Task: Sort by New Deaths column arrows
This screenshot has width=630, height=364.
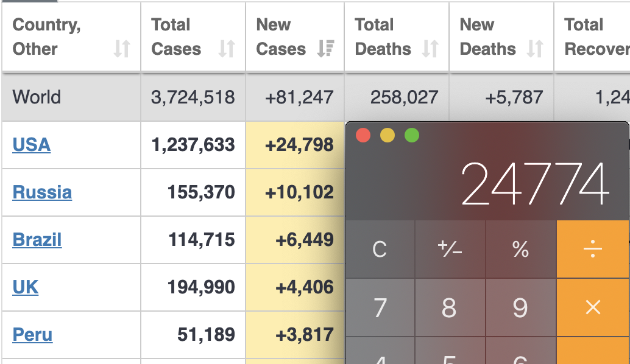Action: click(535, 49)
